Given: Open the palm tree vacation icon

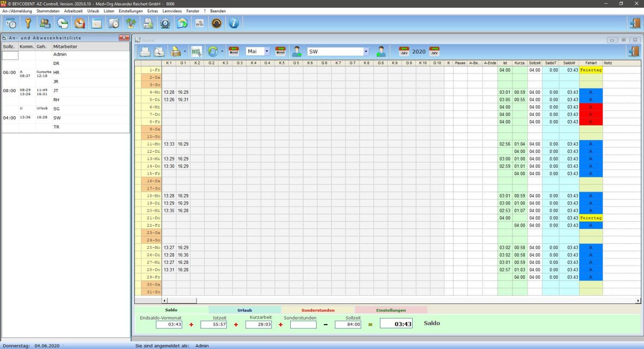Looking at the screenshot, I should click(x=131, y=23).
